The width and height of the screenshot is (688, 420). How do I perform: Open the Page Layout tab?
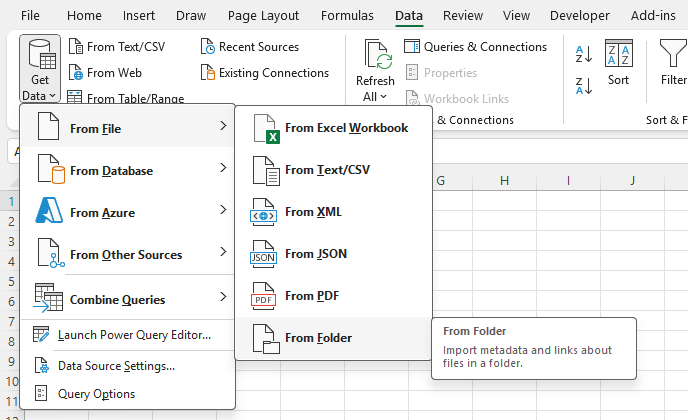(263, 16)
